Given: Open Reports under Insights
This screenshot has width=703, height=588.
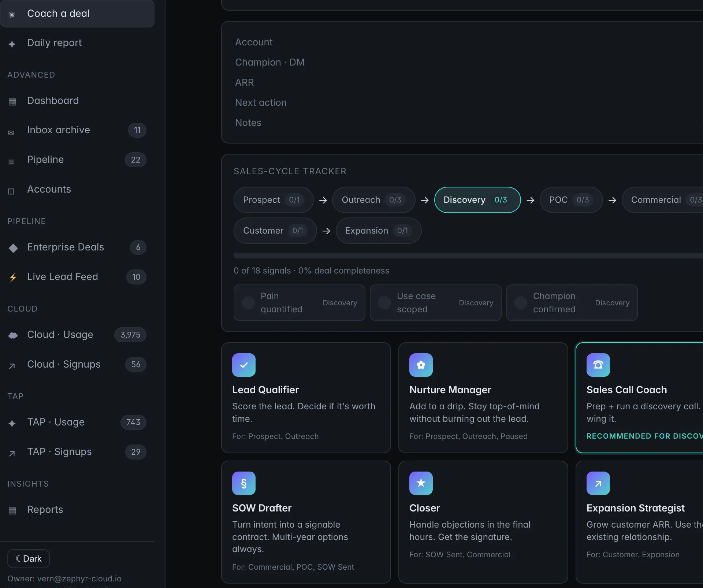Looking at the screenshot, I should pos(77,510).
